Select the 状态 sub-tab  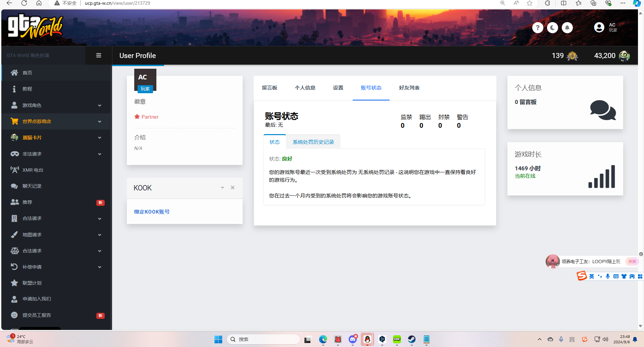click(x=275, y=142)
